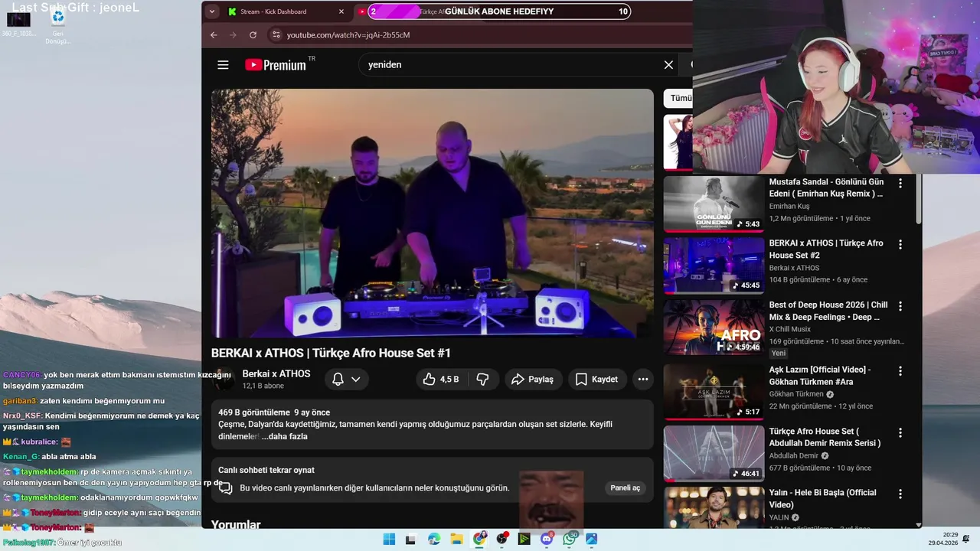980x551 pixels.
Task: Open the Windows Start menu
Action: point(389,539)
